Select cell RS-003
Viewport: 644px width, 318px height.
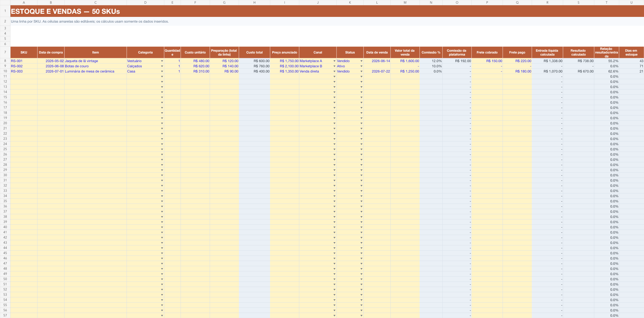[x=24, y=71]
